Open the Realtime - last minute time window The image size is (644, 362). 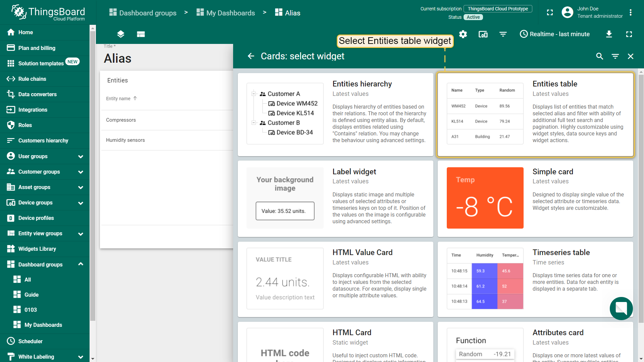[x=555, y=34]
